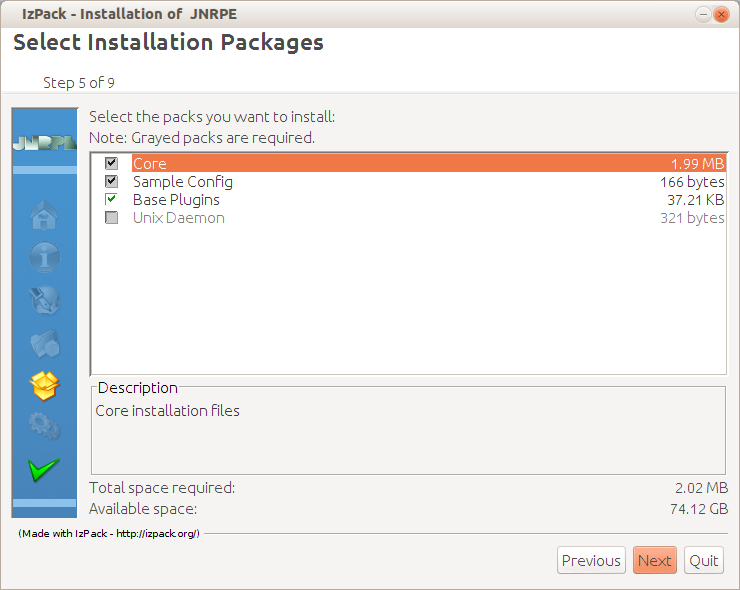
Task: Click the house icon in the step sidebar
Action: pos(44,215)
